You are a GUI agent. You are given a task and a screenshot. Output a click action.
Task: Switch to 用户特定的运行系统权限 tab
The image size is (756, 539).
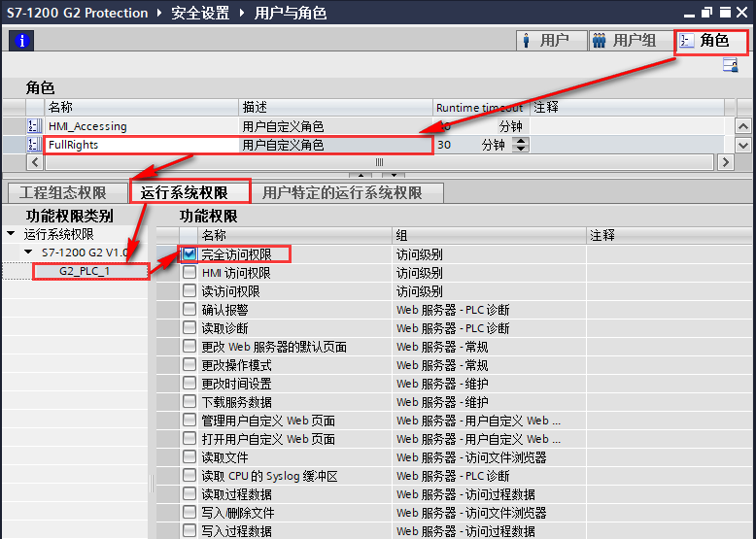342,192
